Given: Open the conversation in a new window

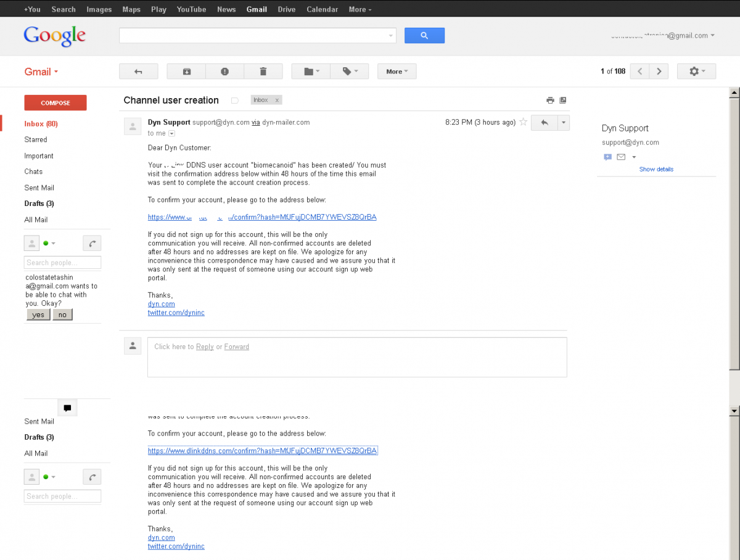Looking at the screenshot, I should [x=562, y=101].
